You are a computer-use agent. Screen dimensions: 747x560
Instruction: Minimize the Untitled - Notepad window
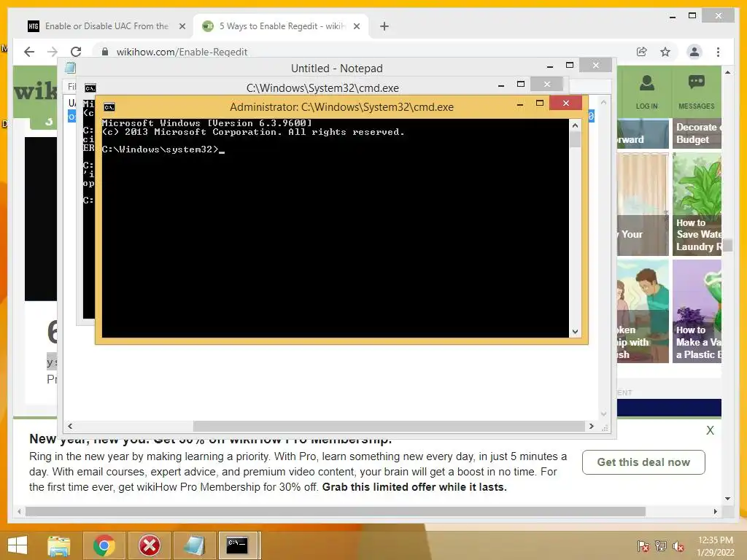click(x=550, y=66)
